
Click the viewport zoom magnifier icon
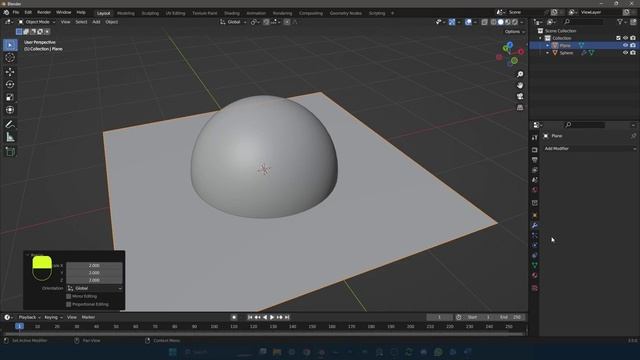(520, 74)
